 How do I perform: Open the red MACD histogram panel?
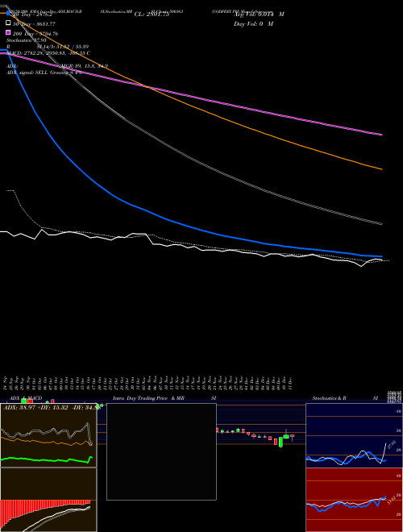click(48, 500)
